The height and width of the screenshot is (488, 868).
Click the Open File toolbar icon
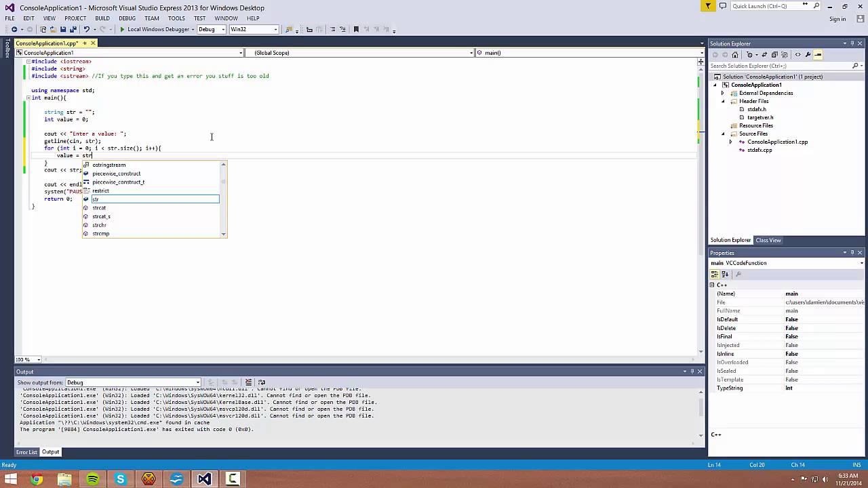click(53, 29)
